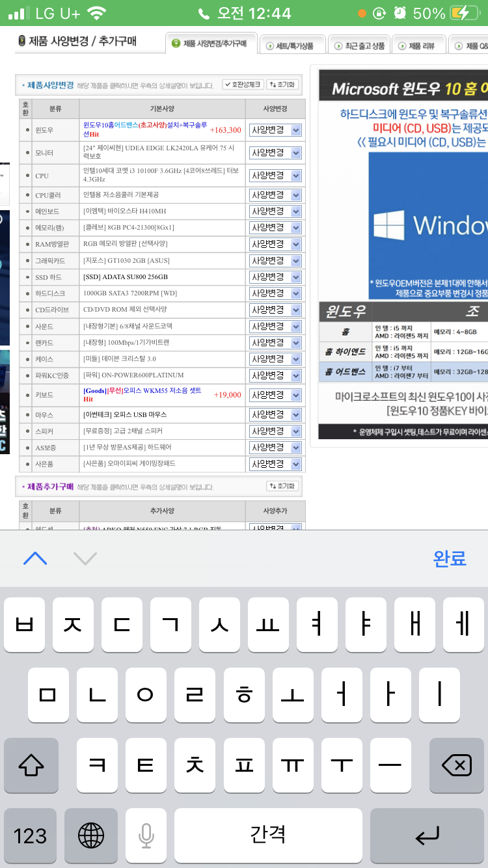Tap the keyboard backspace key
This screenshot has width=488, height=868.
point(456,765)
